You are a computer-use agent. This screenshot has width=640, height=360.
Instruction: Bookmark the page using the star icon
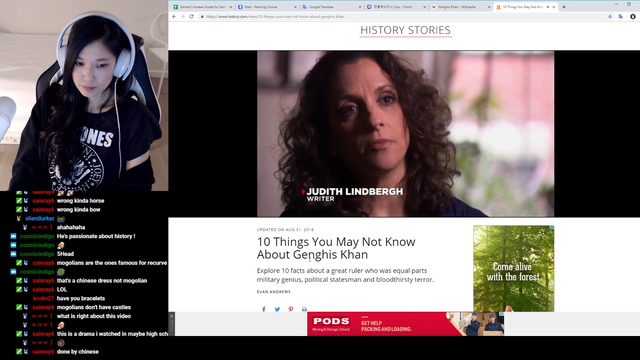click(x=610, y=17)
